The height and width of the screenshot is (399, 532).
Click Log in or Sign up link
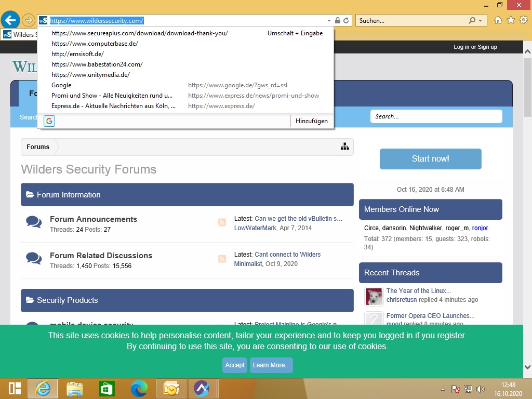tap(475, 47)
